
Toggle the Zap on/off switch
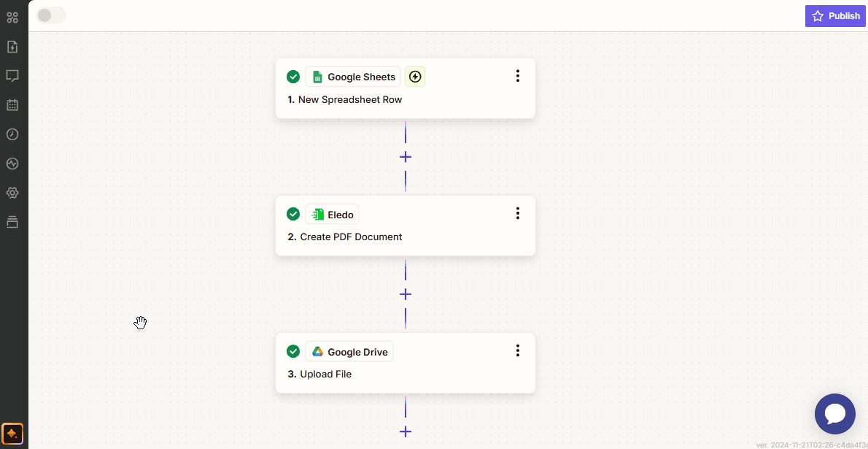(51, 15)
